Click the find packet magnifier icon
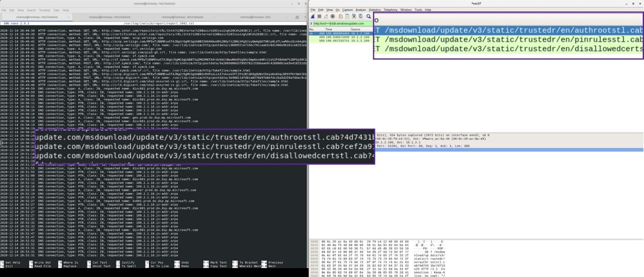Screen dimensions: 644x277 pos(369,16)
